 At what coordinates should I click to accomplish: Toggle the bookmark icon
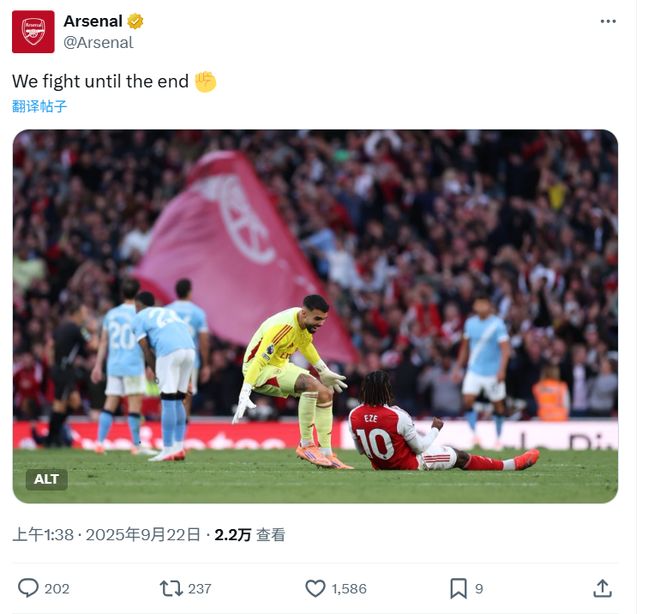coord(458,588)
